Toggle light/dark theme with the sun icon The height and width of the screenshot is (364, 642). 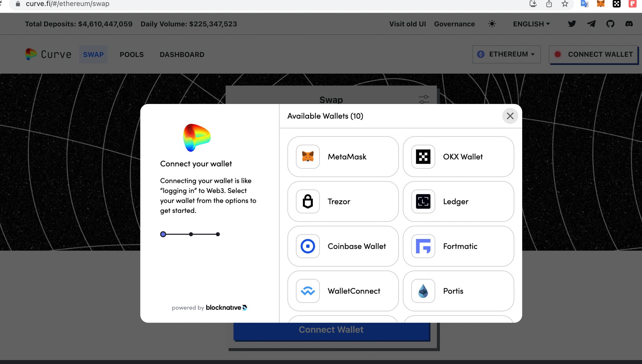click(492, 23)
